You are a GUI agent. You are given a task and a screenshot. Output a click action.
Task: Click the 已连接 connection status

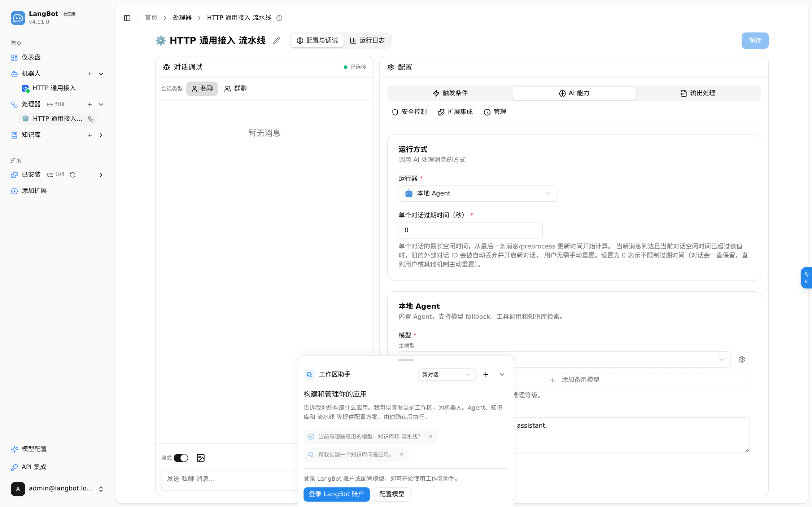355,67
